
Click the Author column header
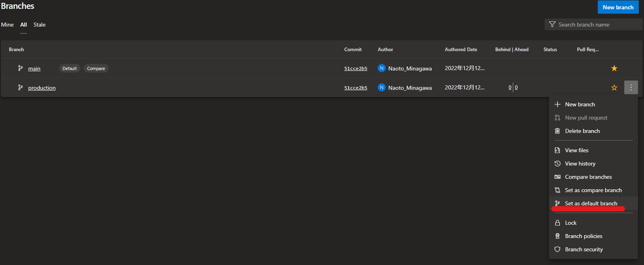[x=385, y=50]
